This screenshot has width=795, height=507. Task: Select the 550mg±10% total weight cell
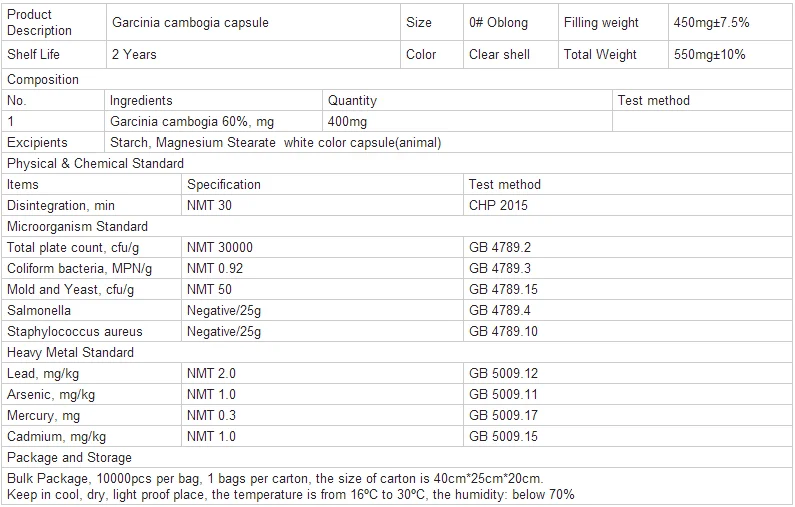point(710,55)
